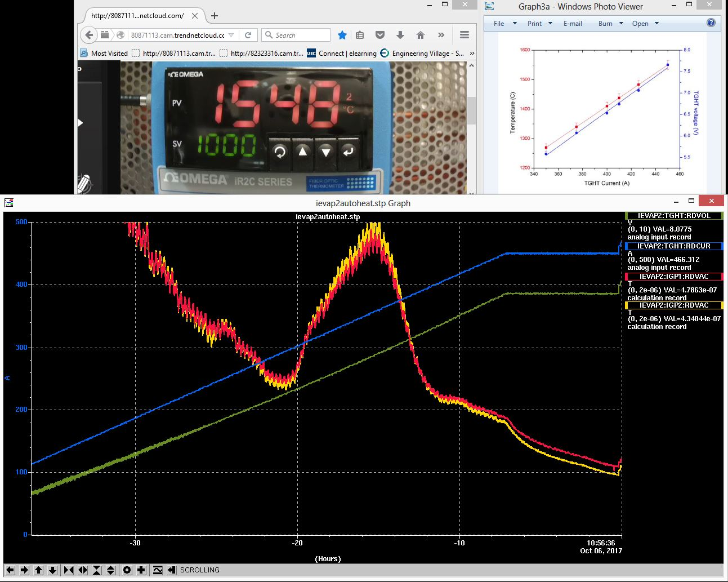Click the plus icon in graph toolbar
The height and width of the screenshot is (582, 728).
click(x=141, y=570)
